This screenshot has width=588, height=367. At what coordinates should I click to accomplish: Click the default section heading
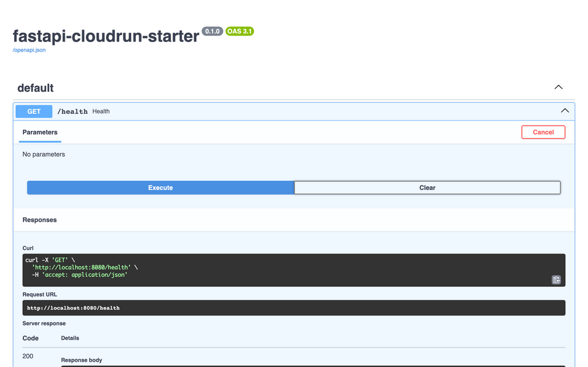pos(35,88)
